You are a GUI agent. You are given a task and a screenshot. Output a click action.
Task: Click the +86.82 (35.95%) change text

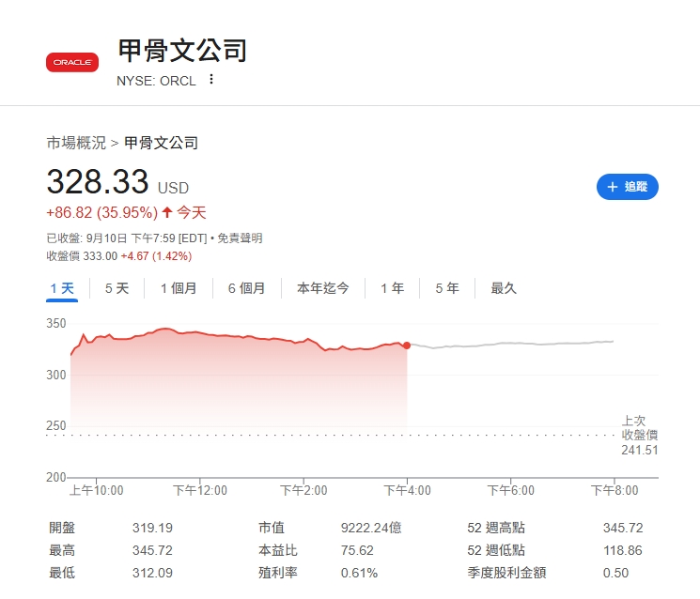101,213
